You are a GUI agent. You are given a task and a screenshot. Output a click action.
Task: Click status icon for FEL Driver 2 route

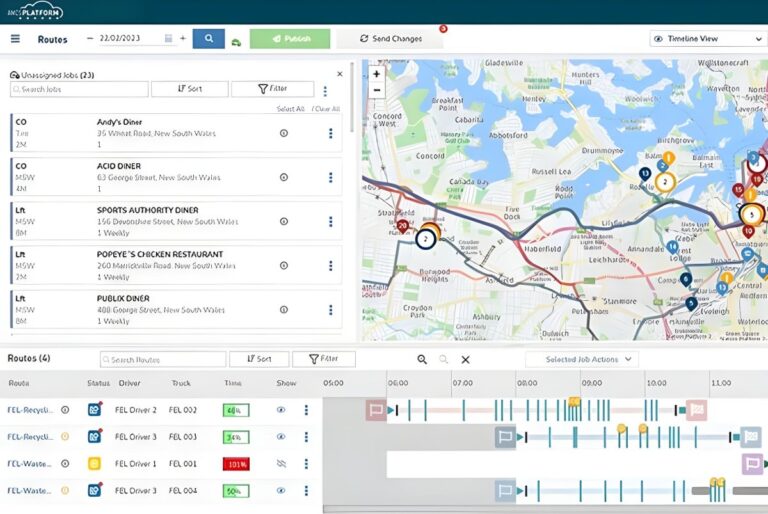point(95,409)
